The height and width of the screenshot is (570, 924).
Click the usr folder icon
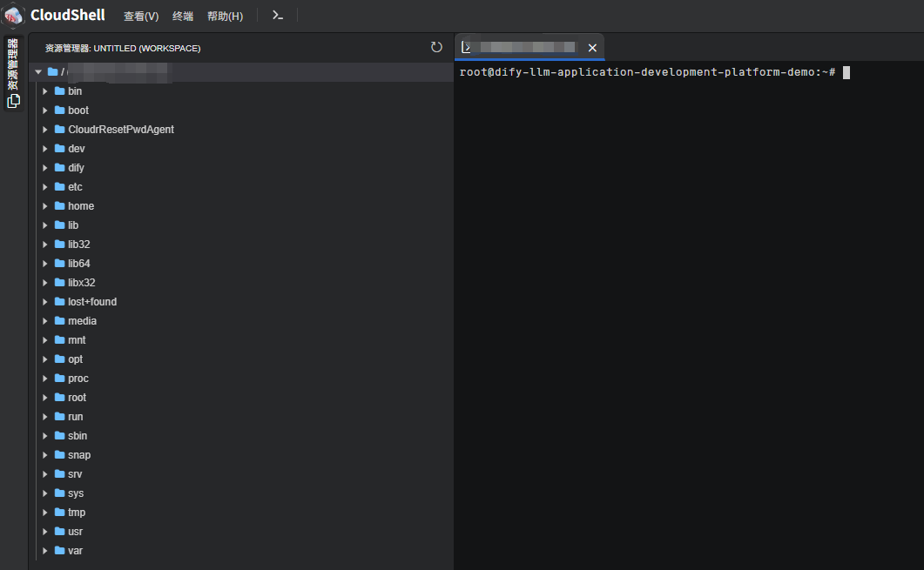pyautogui.click(x=59, y=531)
